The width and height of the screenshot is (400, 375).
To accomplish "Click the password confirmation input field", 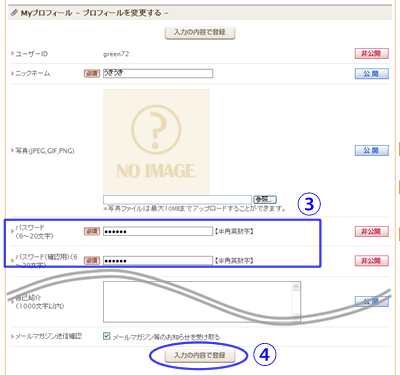I will tap(158, 261).
